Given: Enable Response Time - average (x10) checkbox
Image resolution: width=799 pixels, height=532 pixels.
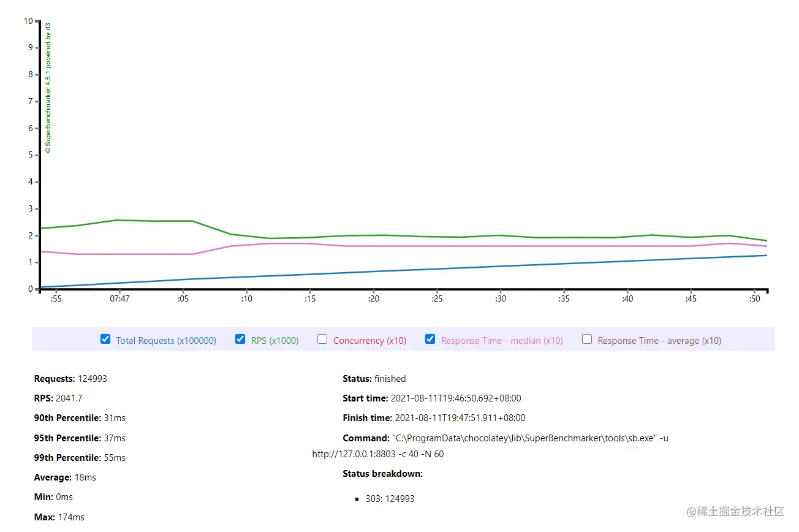Looking at the screenshot, I should point(587,339).
